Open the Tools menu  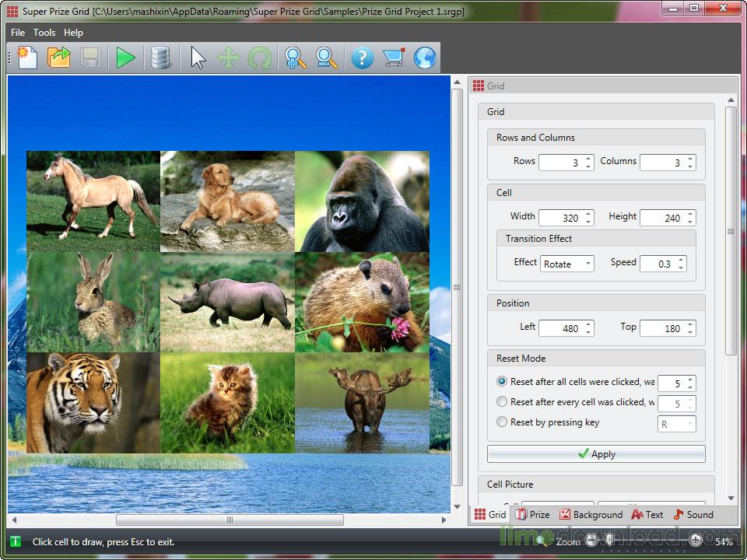pos(44,33)
